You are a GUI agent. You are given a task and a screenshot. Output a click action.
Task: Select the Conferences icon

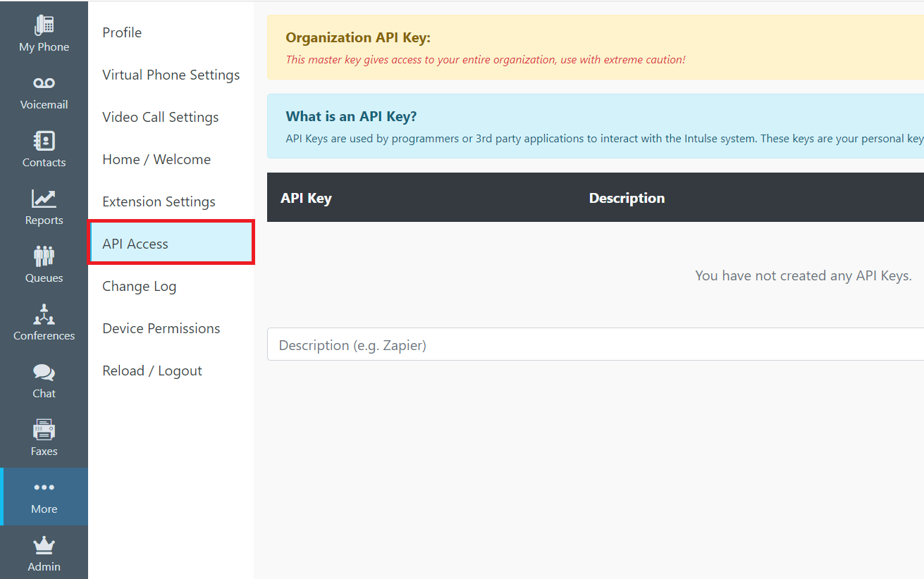tap(44, 321)
